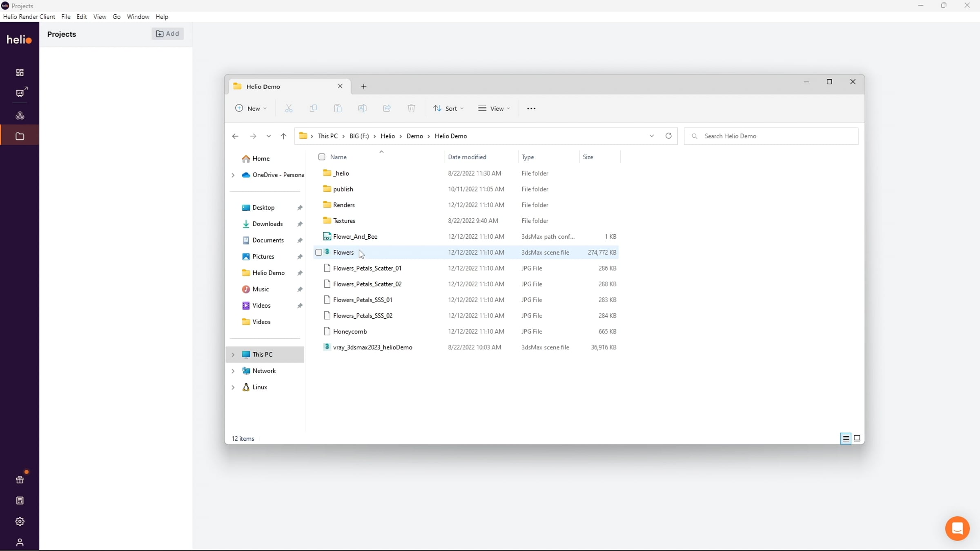Expand the Network tree node

pyautogui.click(x=233, y=371)
